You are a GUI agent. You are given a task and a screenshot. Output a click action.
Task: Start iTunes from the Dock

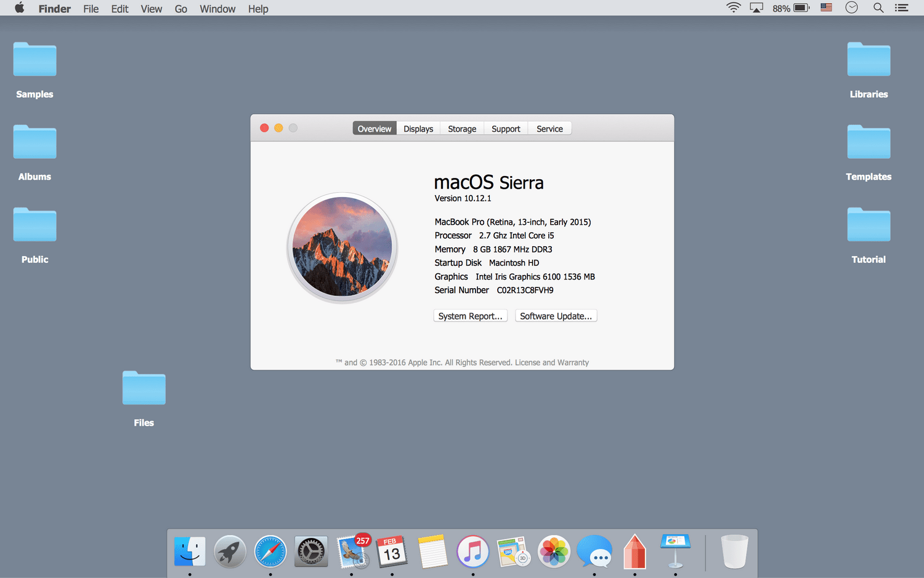(x=472, y=552)
